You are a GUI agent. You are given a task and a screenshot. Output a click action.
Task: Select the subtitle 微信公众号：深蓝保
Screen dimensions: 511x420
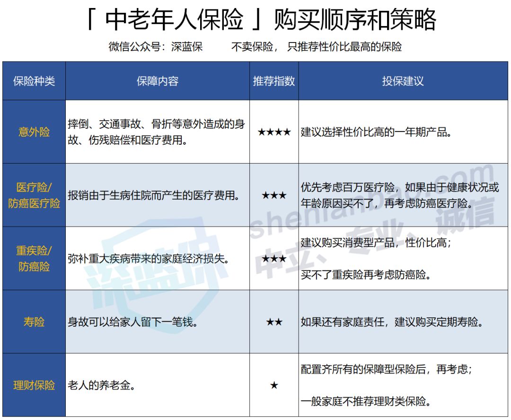click(x=156, y=47)
